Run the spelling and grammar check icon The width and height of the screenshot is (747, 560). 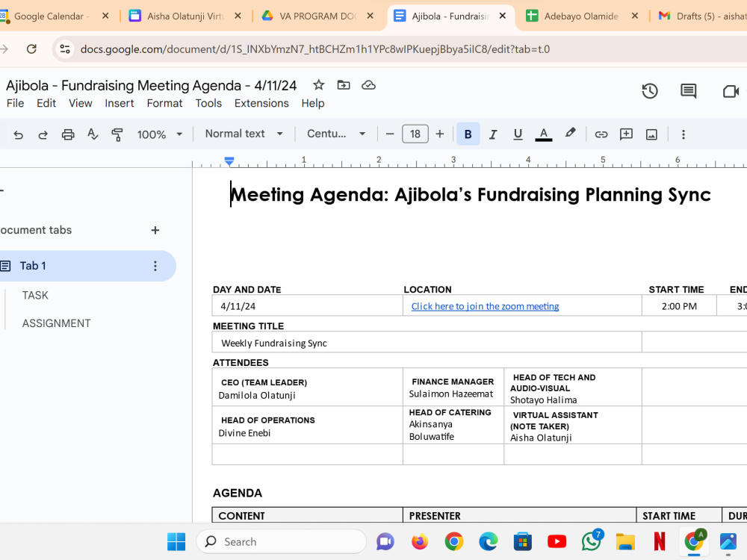pyautogui.click(x=93, y=134)
